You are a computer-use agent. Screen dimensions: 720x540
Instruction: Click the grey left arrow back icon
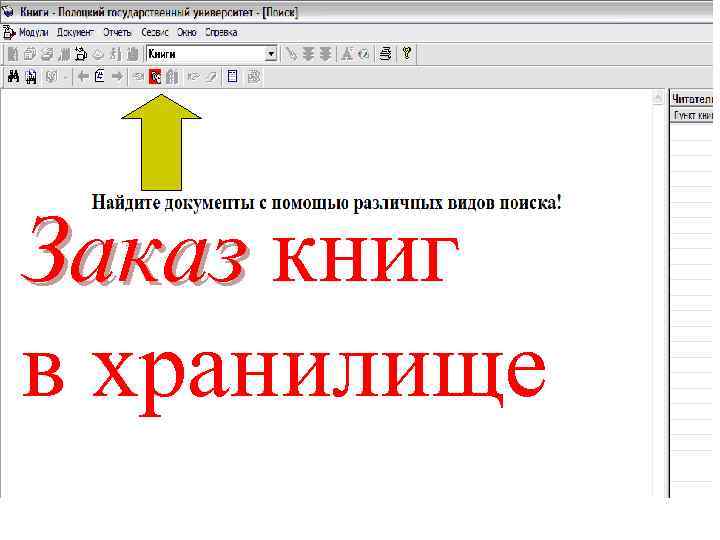coord(83,77)
